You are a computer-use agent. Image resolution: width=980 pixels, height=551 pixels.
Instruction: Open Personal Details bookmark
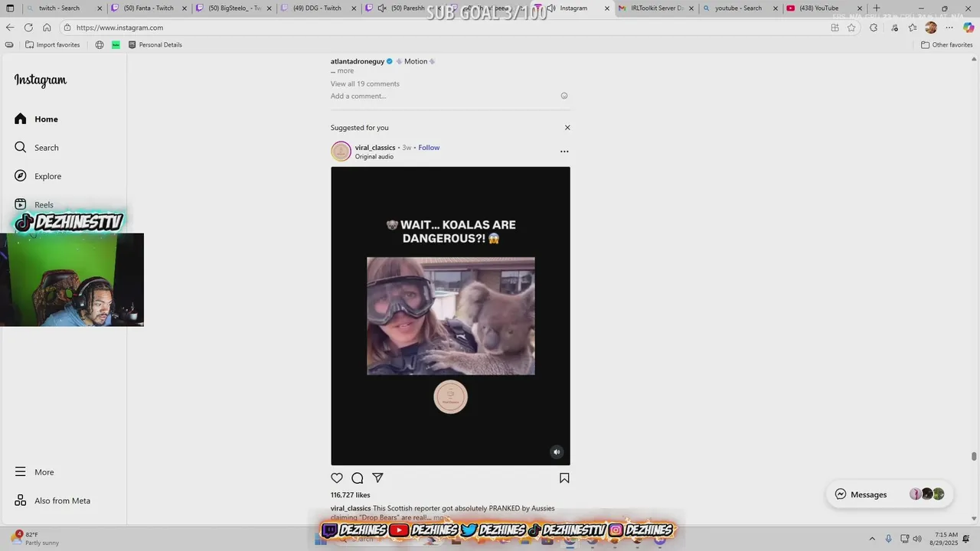pos(155,45)
